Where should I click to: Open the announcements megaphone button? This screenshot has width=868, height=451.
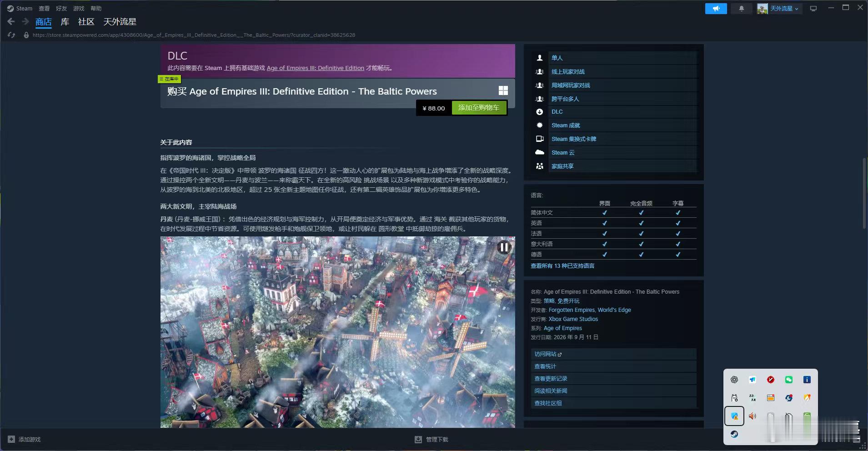(716, 9)
